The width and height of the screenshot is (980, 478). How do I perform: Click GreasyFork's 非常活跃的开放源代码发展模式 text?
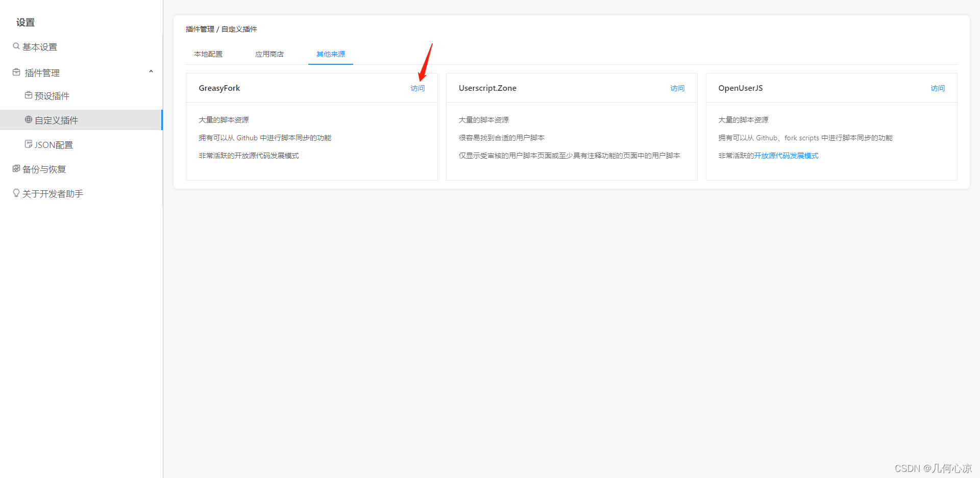[249, 156]
